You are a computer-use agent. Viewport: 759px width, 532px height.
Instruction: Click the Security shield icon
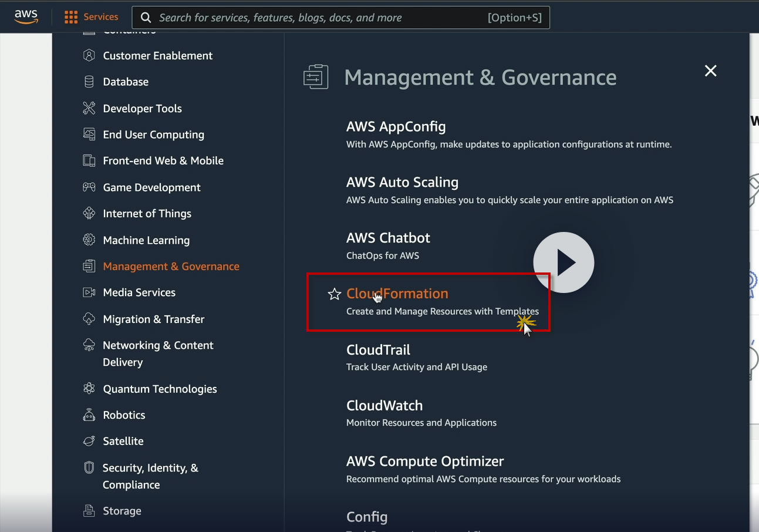[89, 467]
